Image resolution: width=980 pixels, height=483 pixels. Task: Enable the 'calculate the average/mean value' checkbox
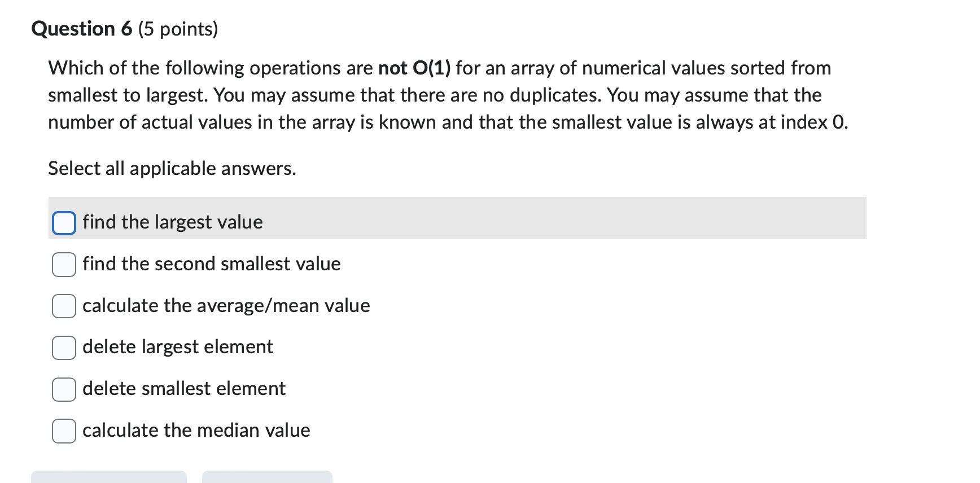63,306
